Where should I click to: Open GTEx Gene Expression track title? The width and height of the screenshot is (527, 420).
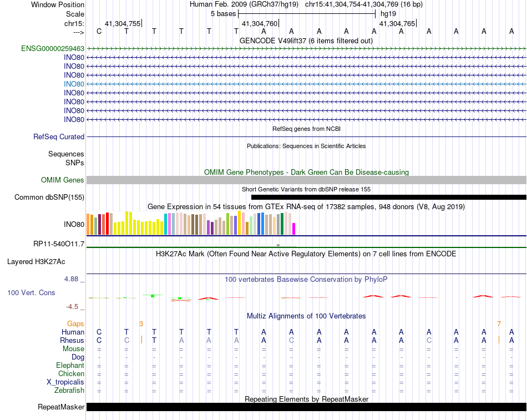click(x=306, y=207)
